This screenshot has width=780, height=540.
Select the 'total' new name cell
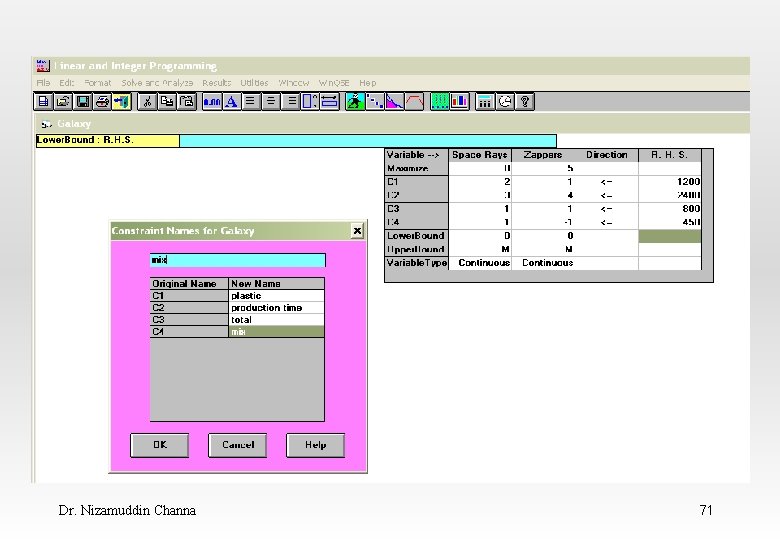coord(276,320)
